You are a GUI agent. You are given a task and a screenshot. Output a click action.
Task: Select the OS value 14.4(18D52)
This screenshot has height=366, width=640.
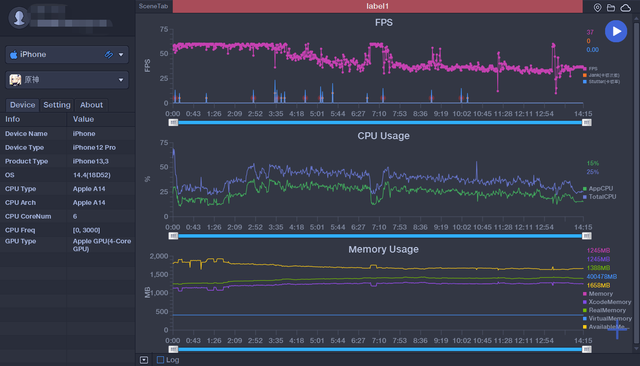[x=91, y=175]
